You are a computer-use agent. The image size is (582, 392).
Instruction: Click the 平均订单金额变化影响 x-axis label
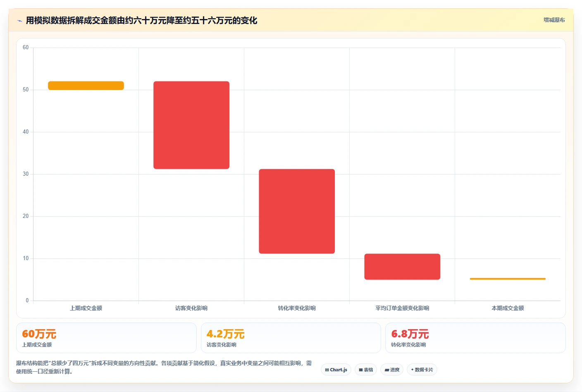pos(402,308)
